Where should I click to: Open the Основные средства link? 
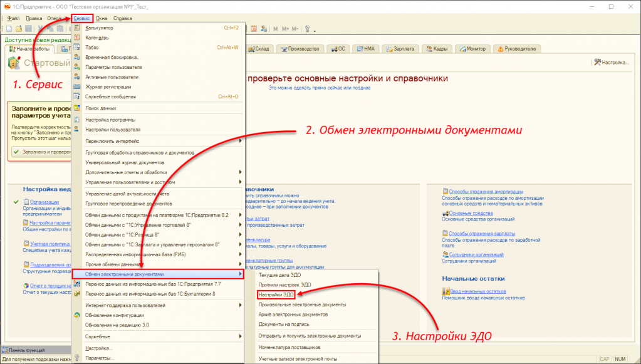[471, 213]
